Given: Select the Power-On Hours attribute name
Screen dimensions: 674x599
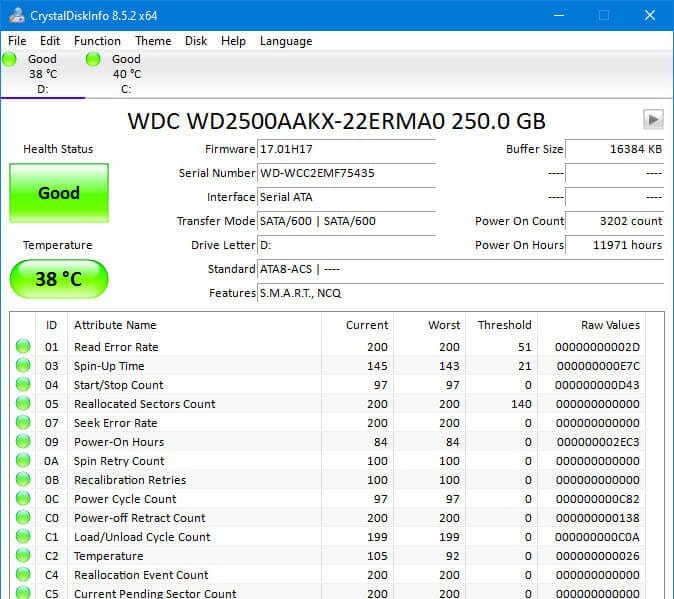Looking at the screenshot, I should tap(119, 442).
